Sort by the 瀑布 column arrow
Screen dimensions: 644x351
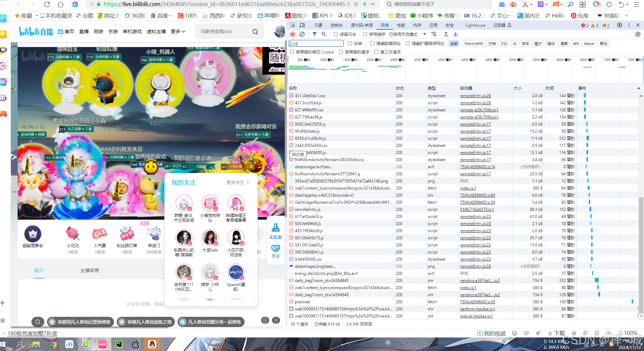639,88
